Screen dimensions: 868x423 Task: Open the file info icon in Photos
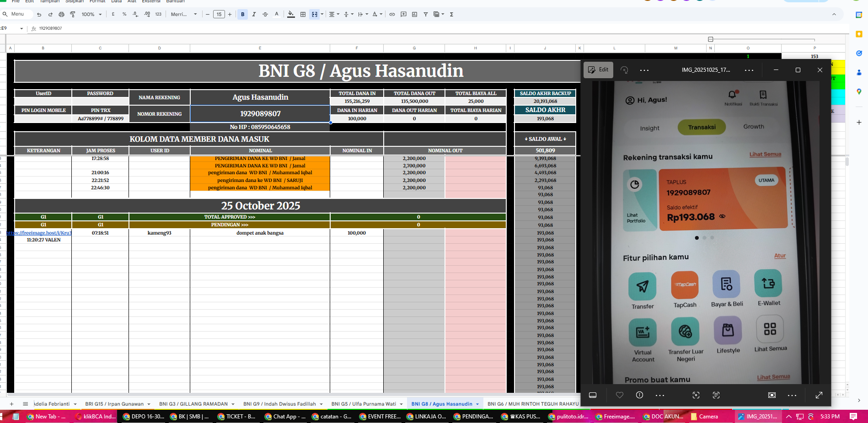pyautogui.click(x=639, y=395)
